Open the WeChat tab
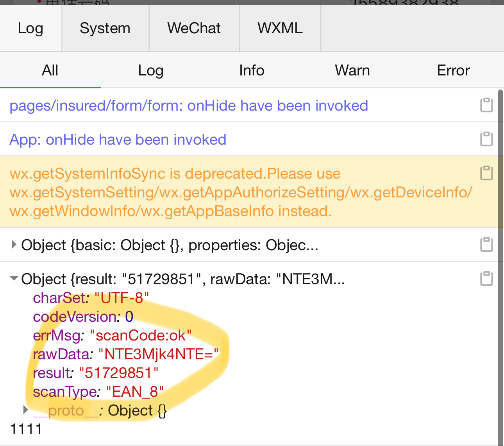The width and height of the screenshot is (504, 446). (x=194, y=28)
